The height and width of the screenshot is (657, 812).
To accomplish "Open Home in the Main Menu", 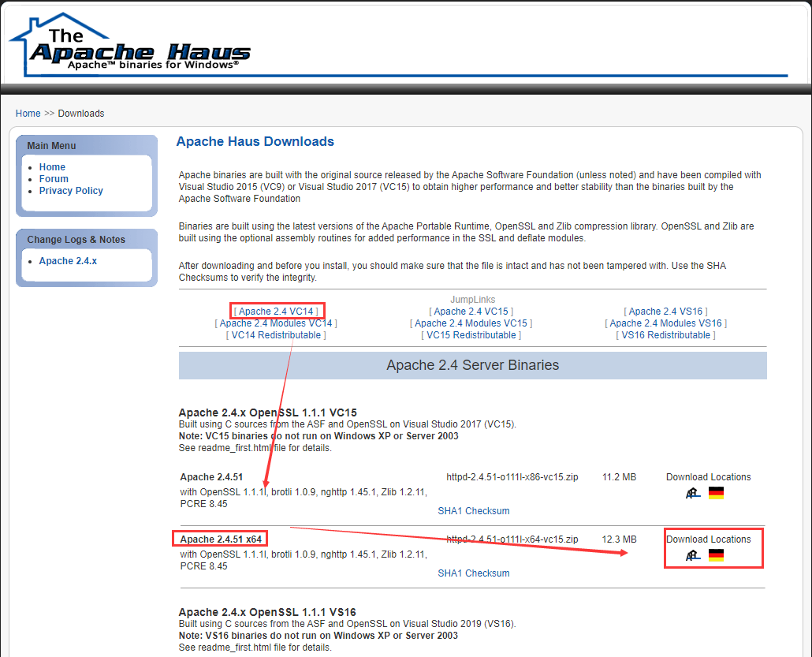I will [52, 167].
